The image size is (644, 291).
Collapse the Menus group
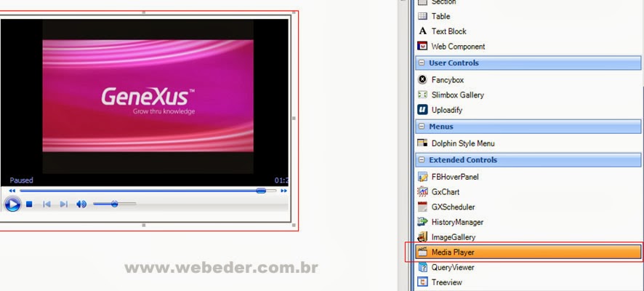click(422, 127)
